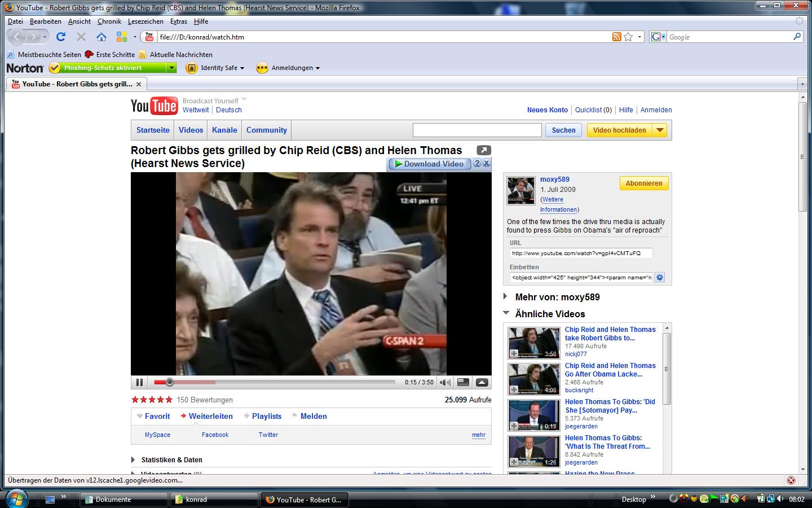Screen dimensions: 812x508
Task: Click the pop-out video arrow icon
Action: 483,150
